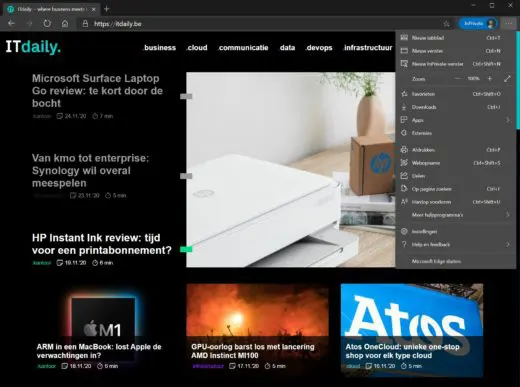This screenshot has height=387, width=520.
Task: Increase zoom with the plus button
Action: (x=490, y=79)
